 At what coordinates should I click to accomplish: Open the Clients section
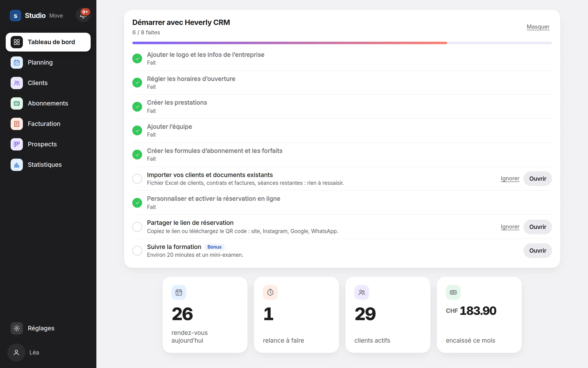click(48, 83)
